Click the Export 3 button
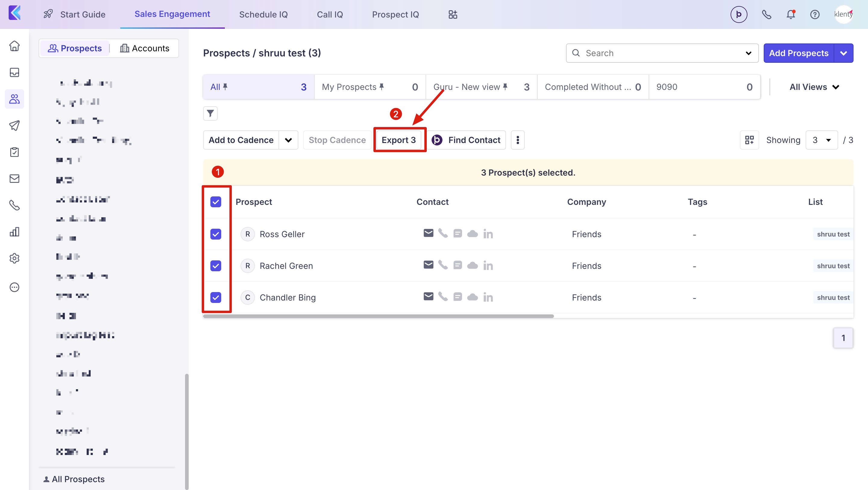This screenshot has height=490, width=868. 399,140
